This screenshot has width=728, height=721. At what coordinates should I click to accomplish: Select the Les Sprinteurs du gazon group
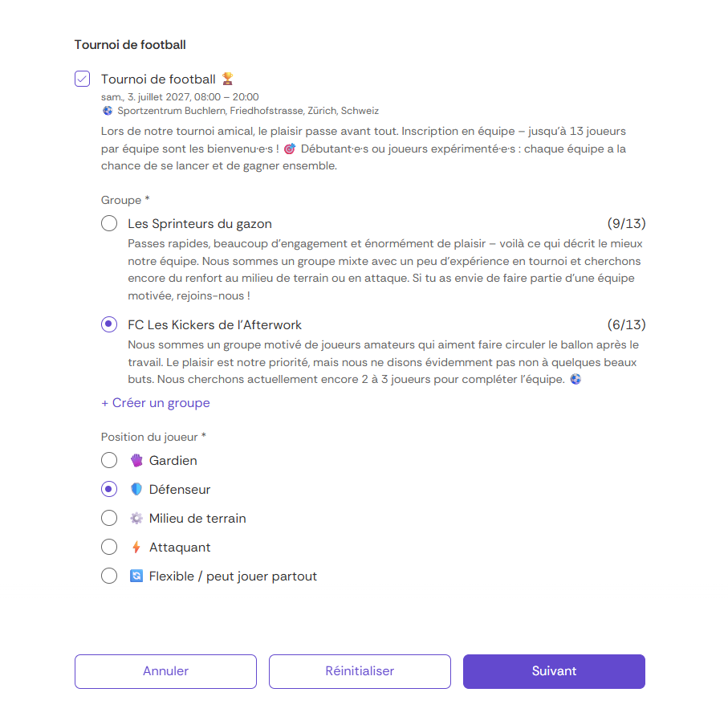click(109, 223)
